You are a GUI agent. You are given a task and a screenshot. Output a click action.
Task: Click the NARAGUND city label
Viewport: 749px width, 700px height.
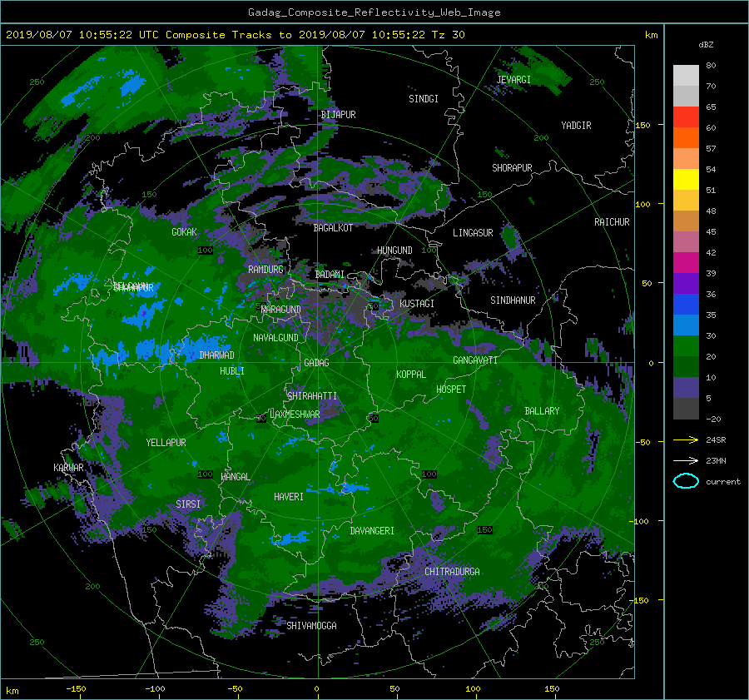[281, 310]
